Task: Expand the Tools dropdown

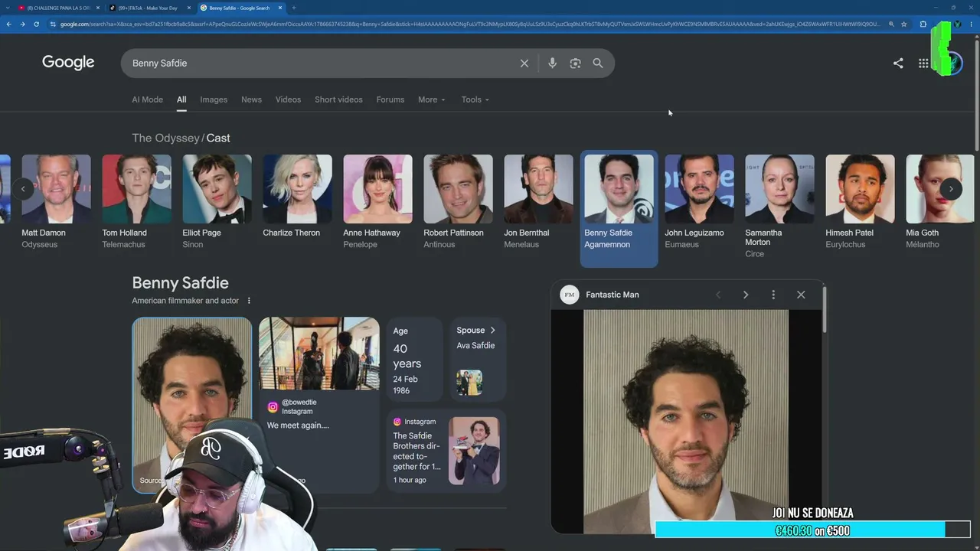Action: [x=475, y=99]
